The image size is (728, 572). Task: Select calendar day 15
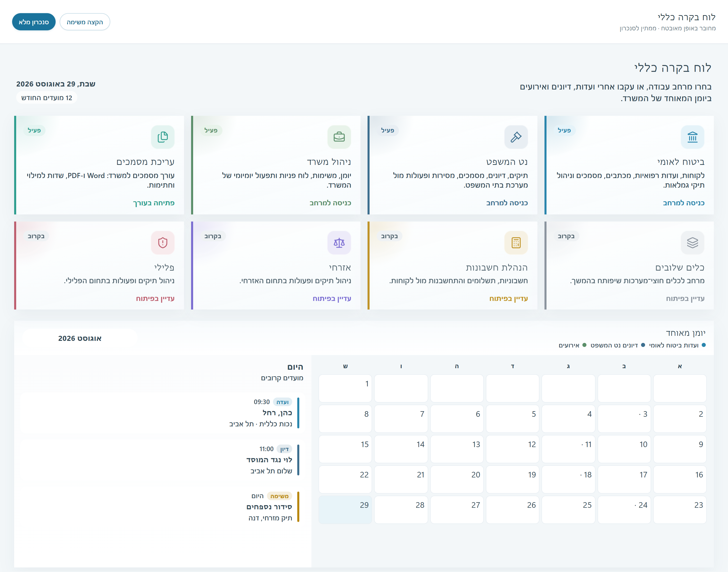[x=345, y=449]
